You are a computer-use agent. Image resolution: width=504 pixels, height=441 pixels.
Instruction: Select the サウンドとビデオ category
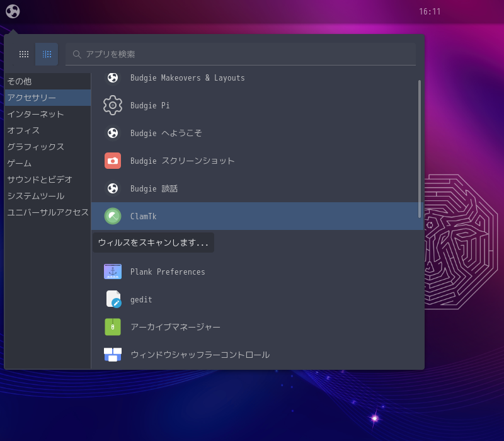[48, 180]
